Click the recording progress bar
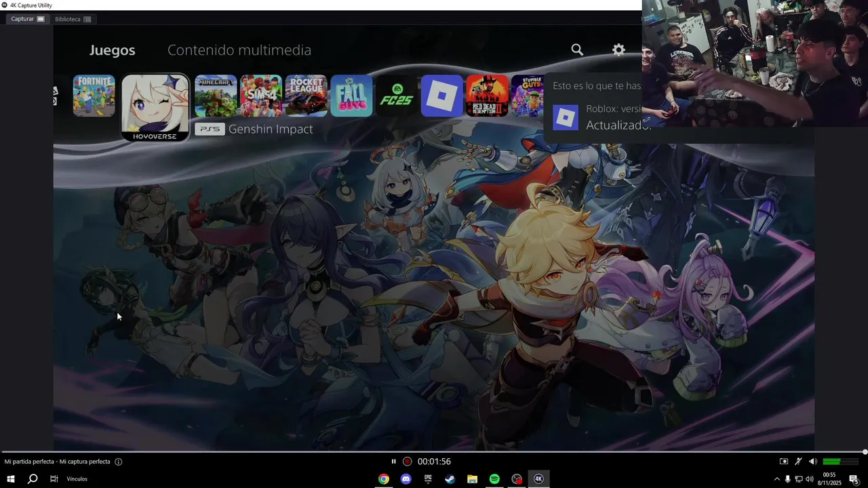This screenshot has height=488, width=868. pyautogui.click(x=434, y=452)
